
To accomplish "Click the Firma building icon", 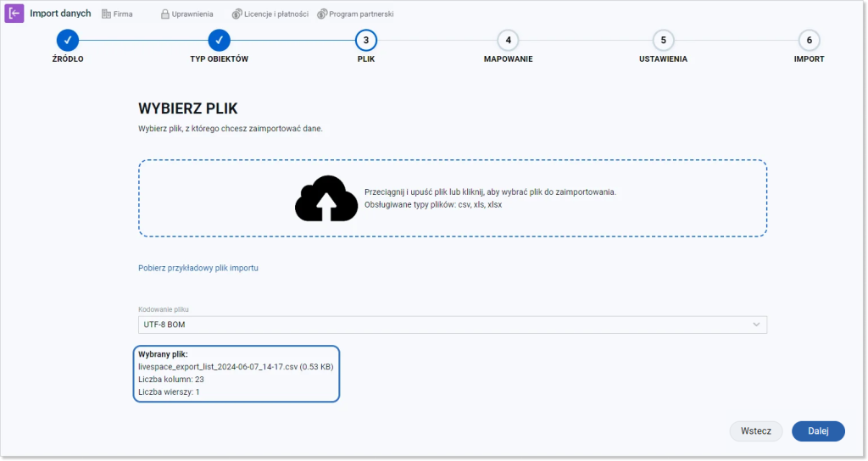I will click(x=106, y=14).
